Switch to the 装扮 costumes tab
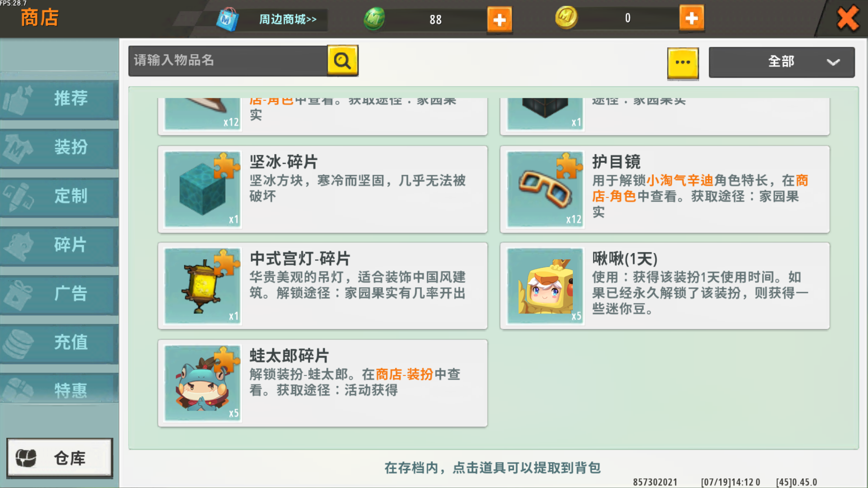 [x=59, y=147]
